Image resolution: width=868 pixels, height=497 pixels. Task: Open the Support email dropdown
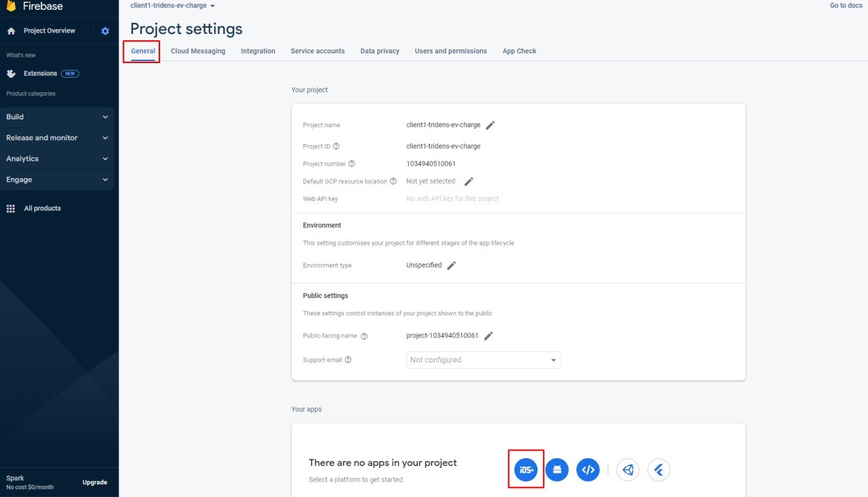484,360
